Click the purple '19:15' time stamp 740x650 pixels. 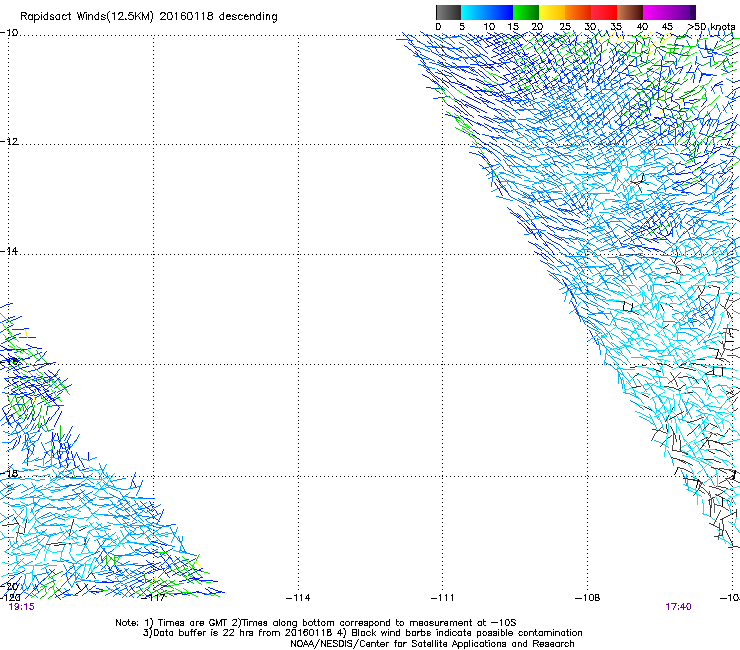pos(22,607)
